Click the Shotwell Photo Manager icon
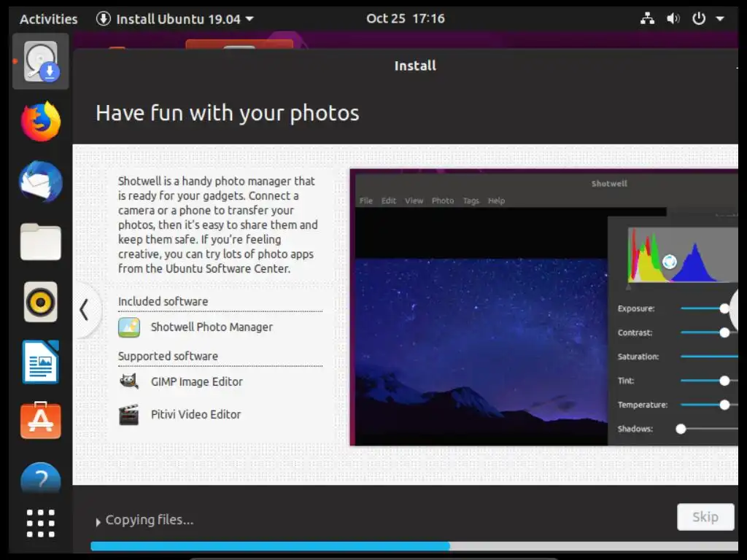The height and width of the screenshot is (560, 747). 129,327
